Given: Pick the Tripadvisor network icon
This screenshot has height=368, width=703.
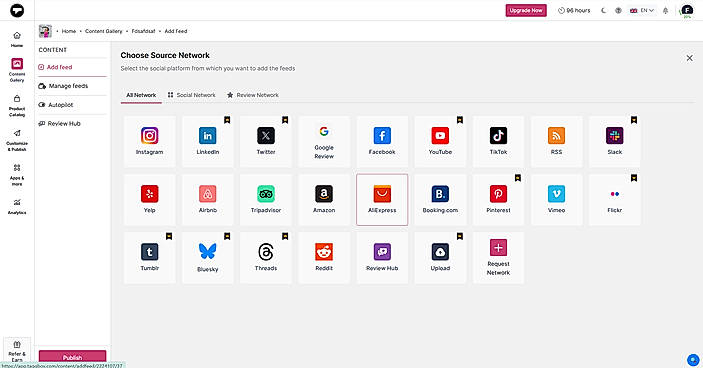Looking at the screenshot, I should click(266, 194).
